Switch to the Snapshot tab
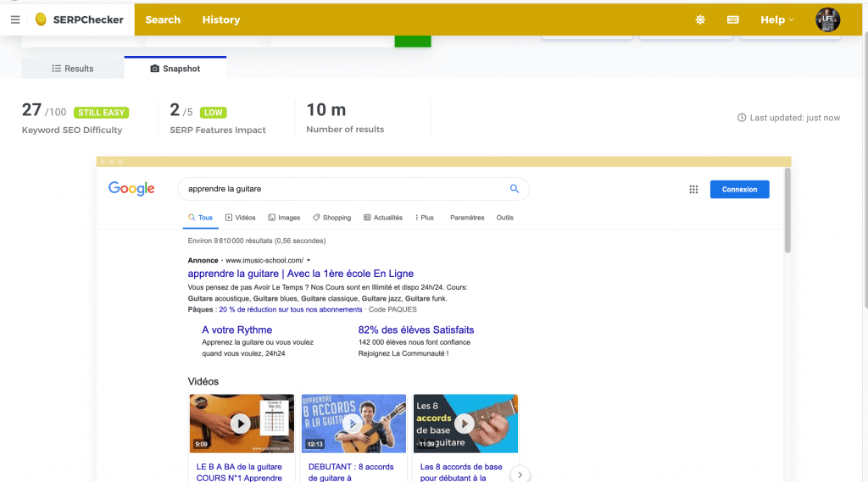 pos(175,69)
